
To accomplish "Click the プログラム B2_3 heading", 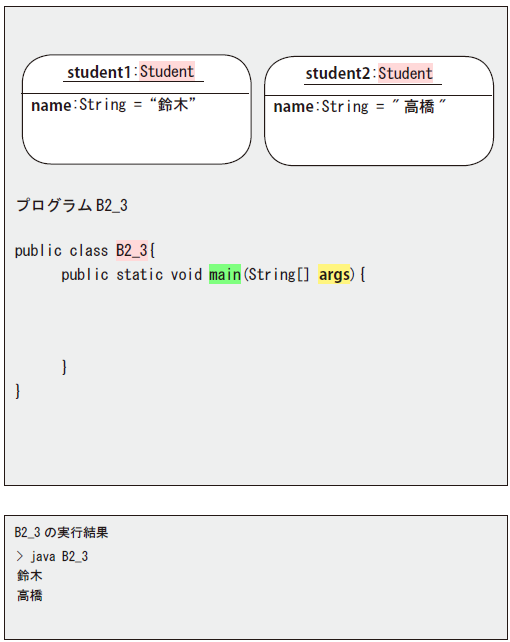I will (72, 205).
